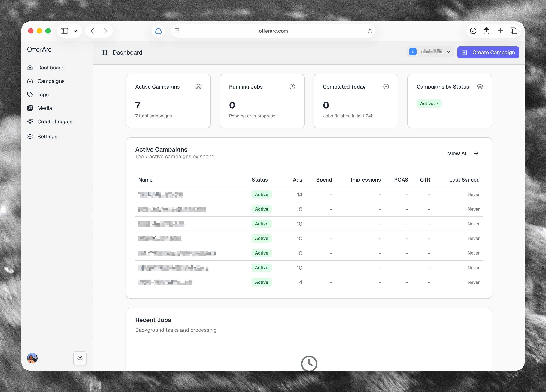Click the profile avatar at bottom left

(32, 358)
